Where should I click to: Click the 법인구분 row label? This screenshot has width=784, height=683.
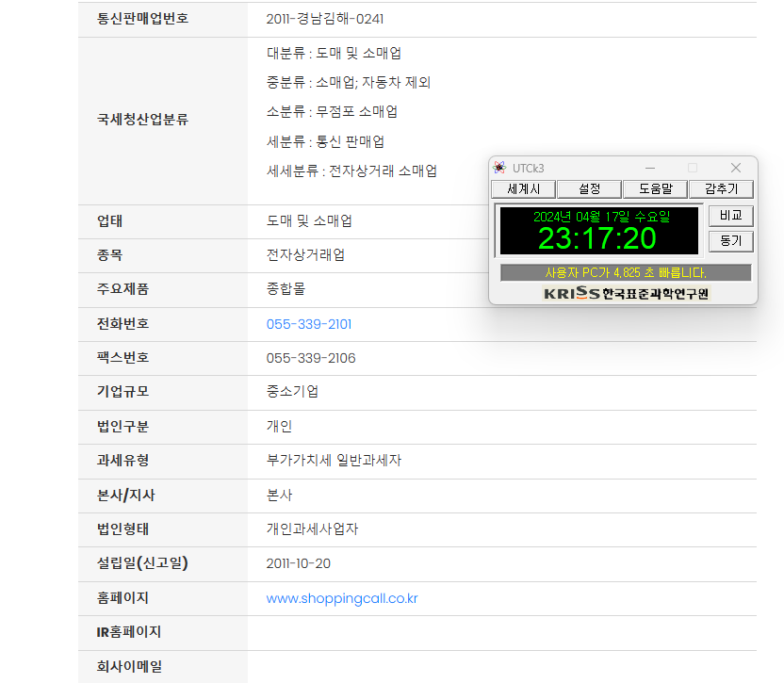(123, 427)
